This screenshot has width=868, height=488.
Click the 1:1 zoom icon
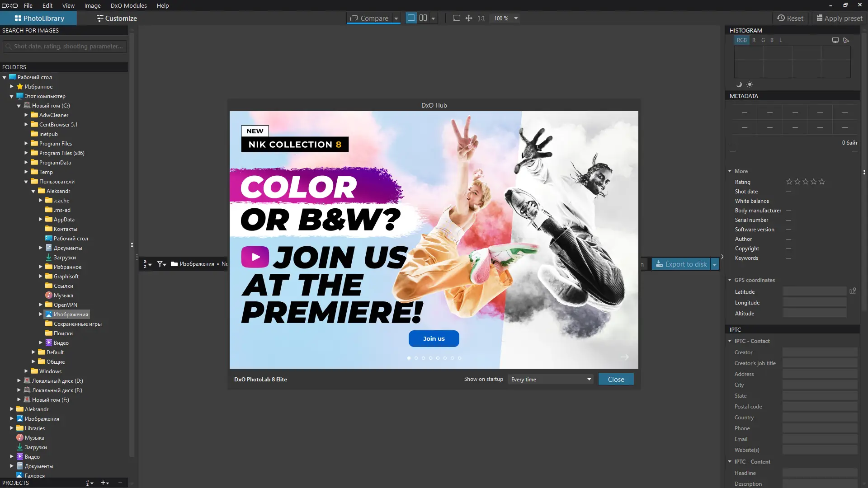[x=481, y=18]
